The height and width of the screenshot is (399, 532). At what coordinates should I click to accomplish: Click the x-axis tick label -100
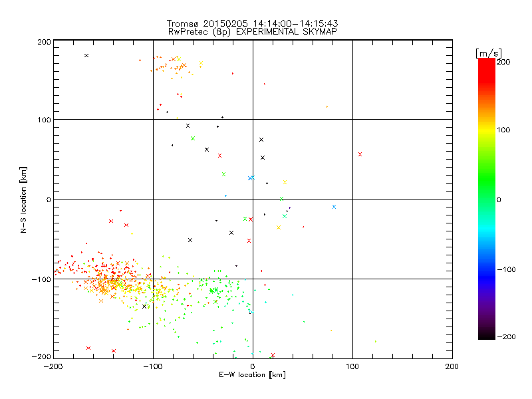[153, 366]
